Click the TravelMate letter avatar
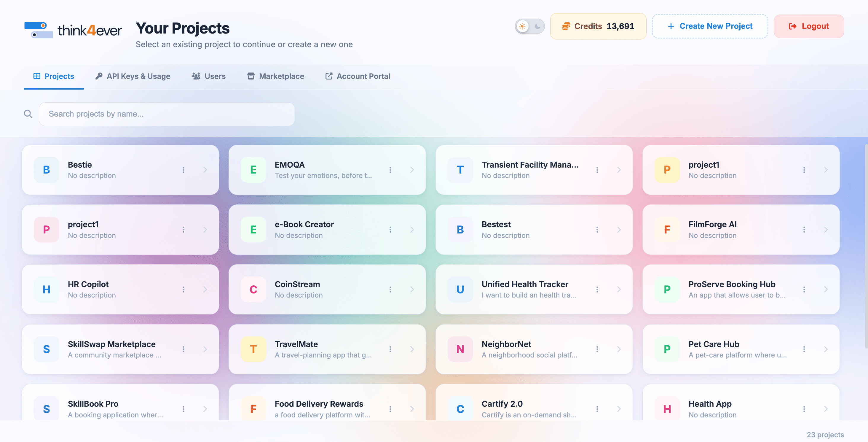This screenshot has height=442, width=868. tap(253, 349)
